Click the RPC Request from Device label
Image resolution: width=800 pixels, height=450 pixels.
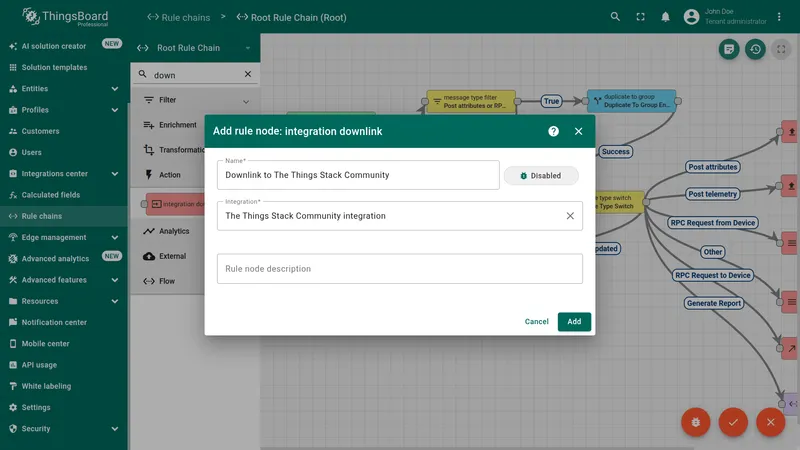712,222
